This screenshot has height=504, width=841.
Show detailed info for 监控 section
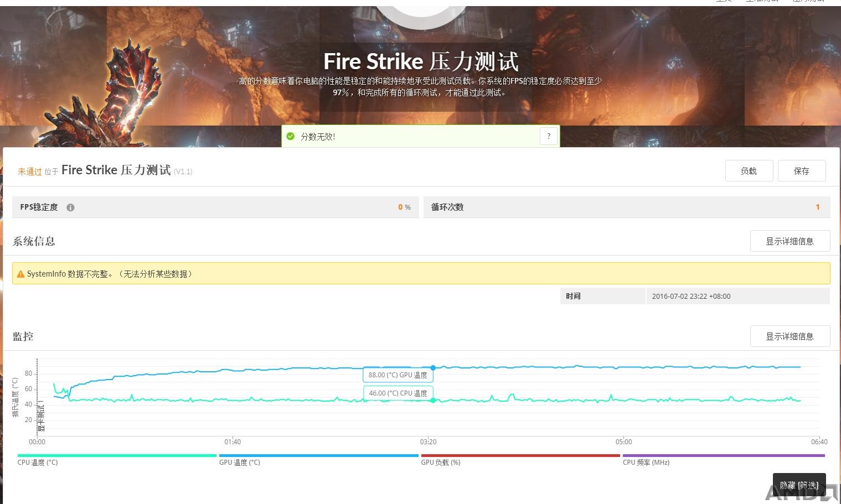(790, 336)
